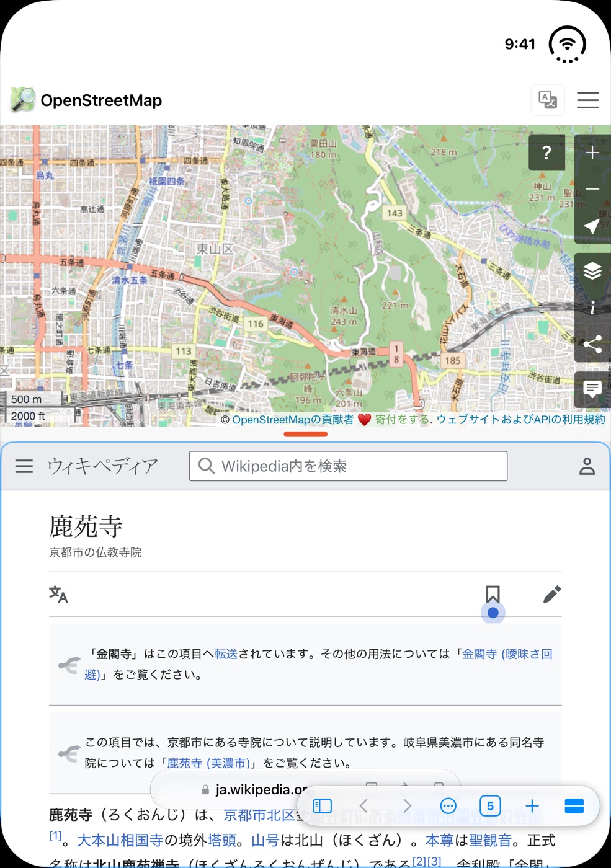Click 500 m map scale label
The image size is (611, 868).
point(26,400)
